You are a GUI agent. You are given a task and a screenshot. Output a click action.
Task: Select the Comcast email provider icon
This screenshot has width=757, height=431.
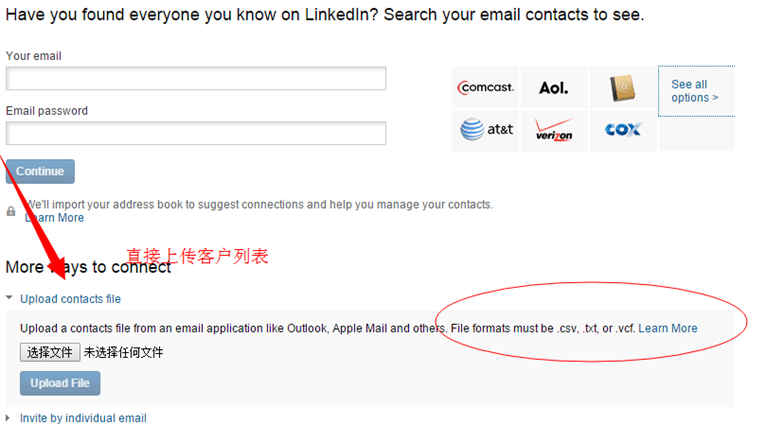[x=486, y=88]
